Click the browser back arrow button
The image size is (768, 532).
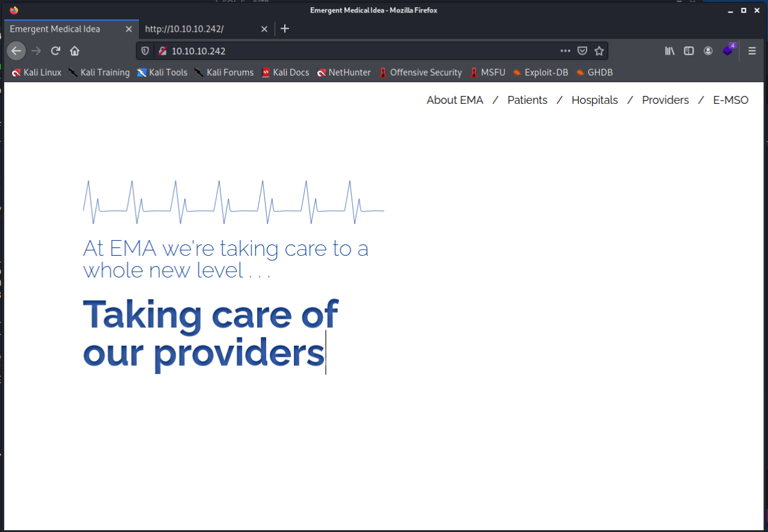click(16, 51)
